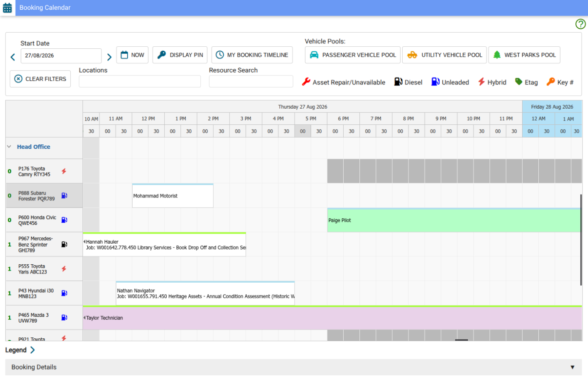This screenshot has width=588, height=390.
Task: Open Nathan Navigator booking
Action: [205, 293]
